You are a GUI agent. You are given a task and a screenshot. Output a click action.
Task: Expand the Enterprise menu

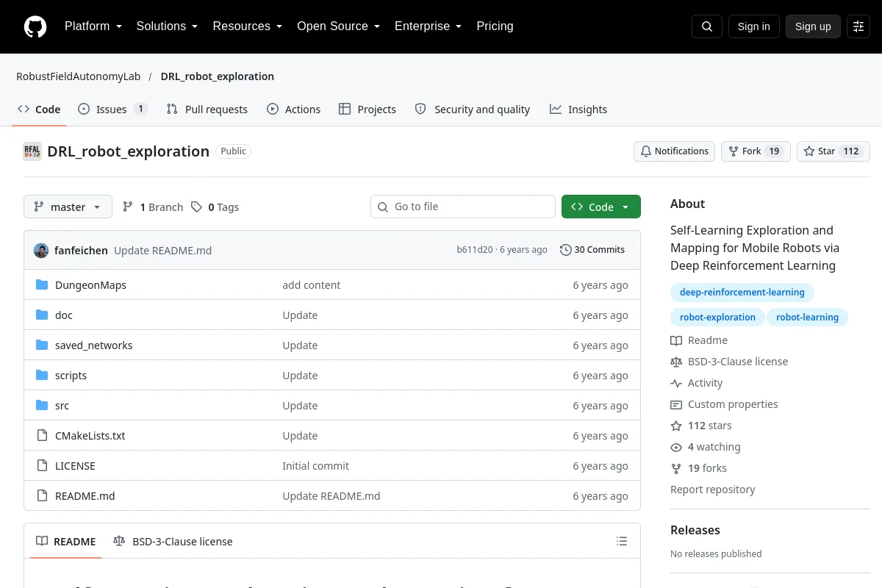(429, 26)
